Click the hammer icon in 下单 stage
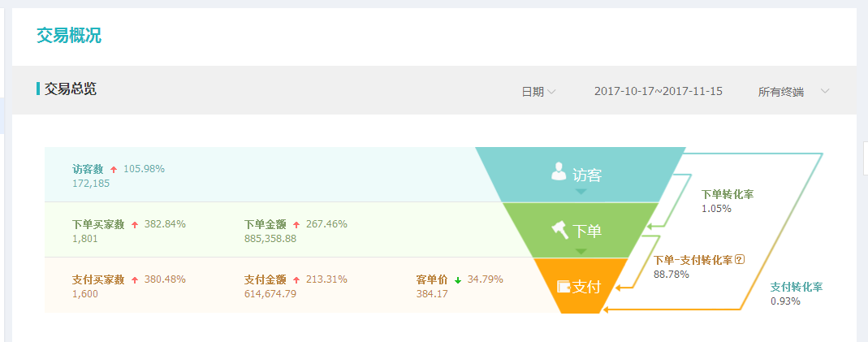The width and height of the screenshot is (868, 342). (560, 230)
